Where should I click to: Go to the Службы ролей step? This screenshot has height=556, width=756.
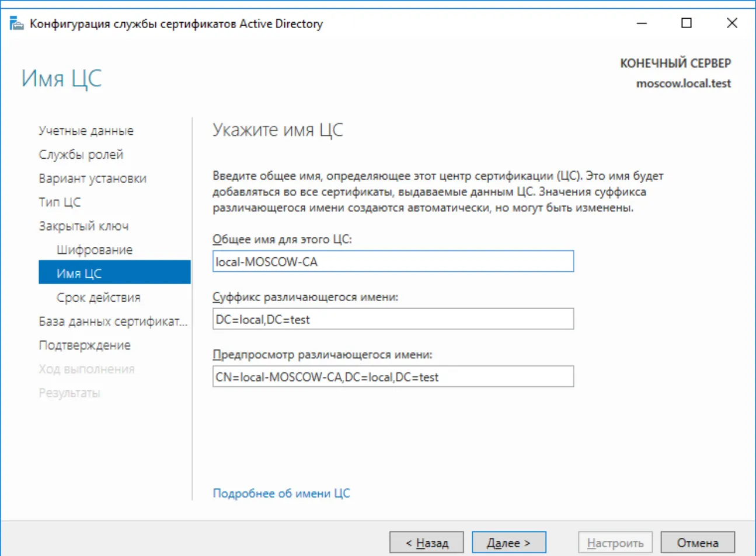(x=81, y=155)
